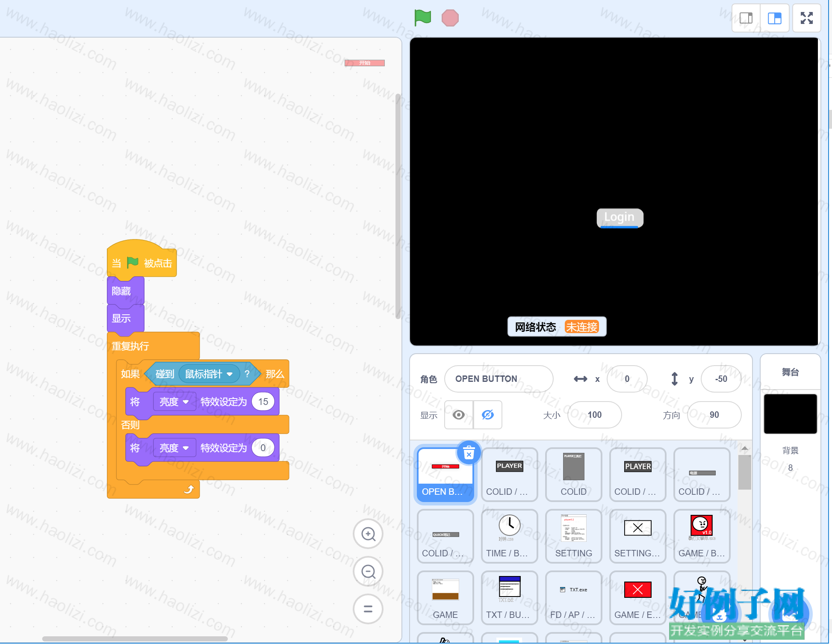Image resolution: width=832 pixels, height=644 pixels.
Task: Click the touching-mouse-pointer condition block
Action: (202, 374)
